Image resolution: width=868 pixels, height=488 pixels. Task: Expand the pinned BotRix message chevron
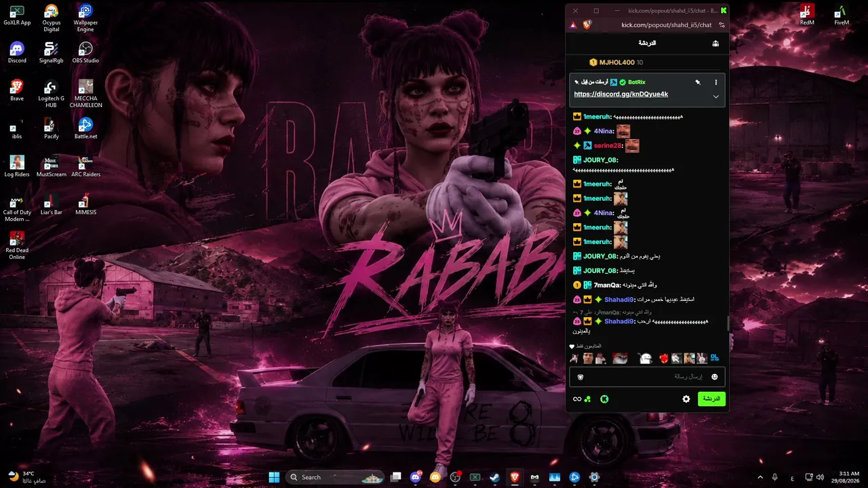pyautogui.click(x=716, y=97)
